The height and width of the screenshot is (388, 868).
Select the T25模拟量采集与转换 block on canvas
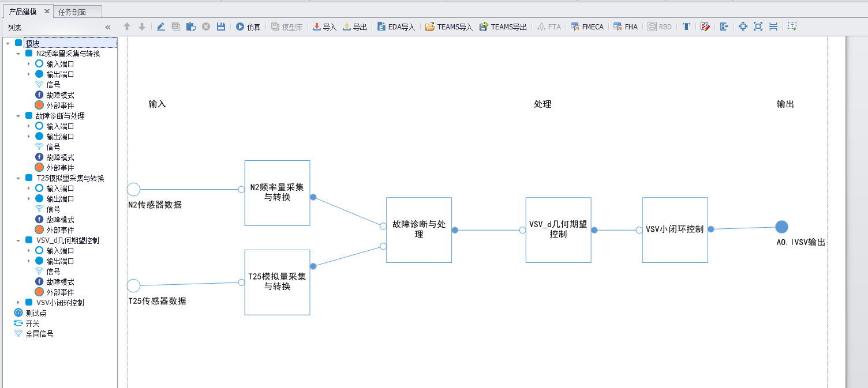tap(277, 282)
